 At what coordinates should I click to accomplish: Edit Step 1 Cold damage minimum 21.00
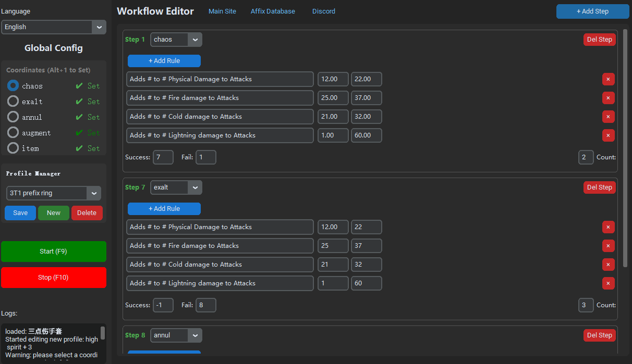coord(333,117)
